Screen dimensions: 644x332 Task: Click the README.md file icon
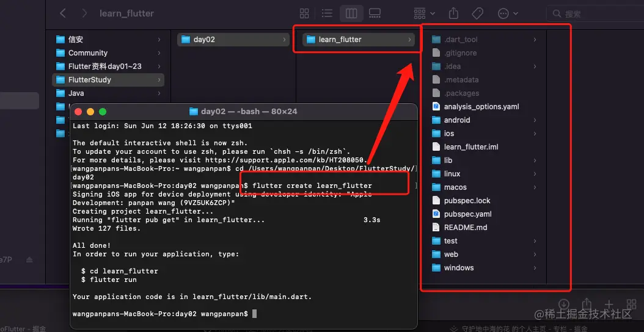(436, 228)
